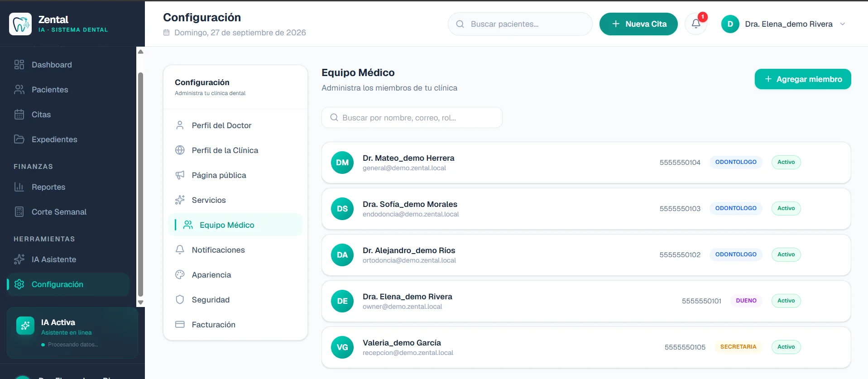Click the Nueva Cita button

point(638,24)
